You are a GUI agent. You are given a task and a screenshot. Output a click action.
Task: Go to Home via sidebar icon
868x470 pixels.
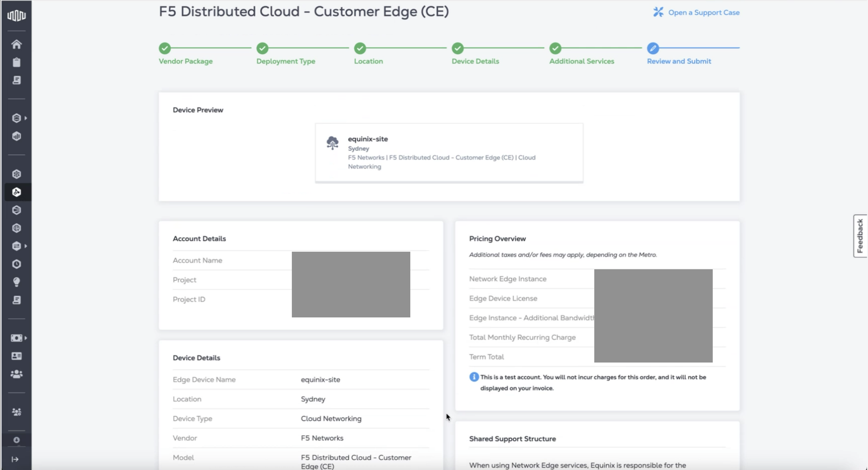[16, 45]
